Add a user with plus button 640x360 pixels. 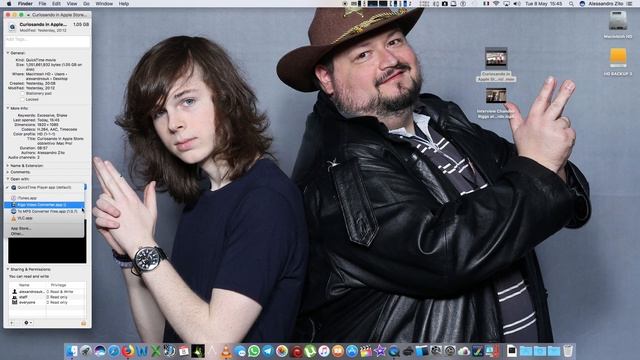pyautogui.click(x=12, y=323)
